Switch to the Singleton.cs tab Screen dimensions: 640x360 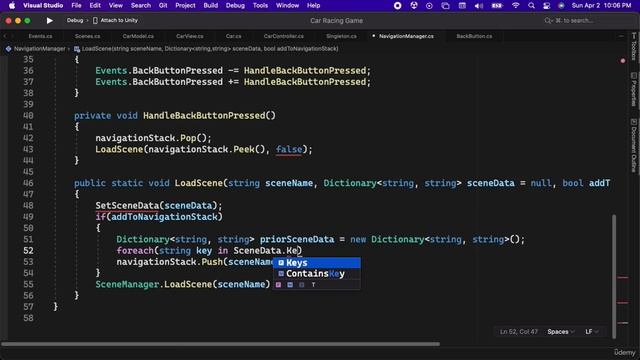coord(341,36)
